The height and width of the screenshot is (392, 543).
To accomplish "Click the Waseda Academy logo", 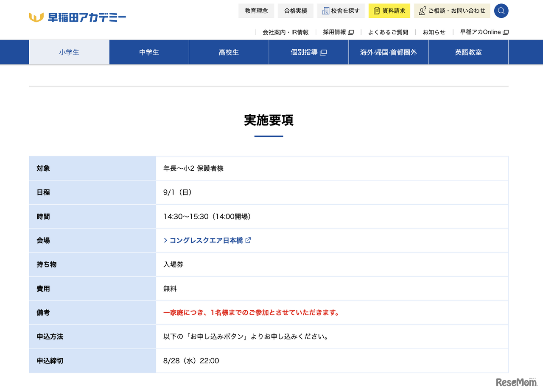I will (78, 17).
